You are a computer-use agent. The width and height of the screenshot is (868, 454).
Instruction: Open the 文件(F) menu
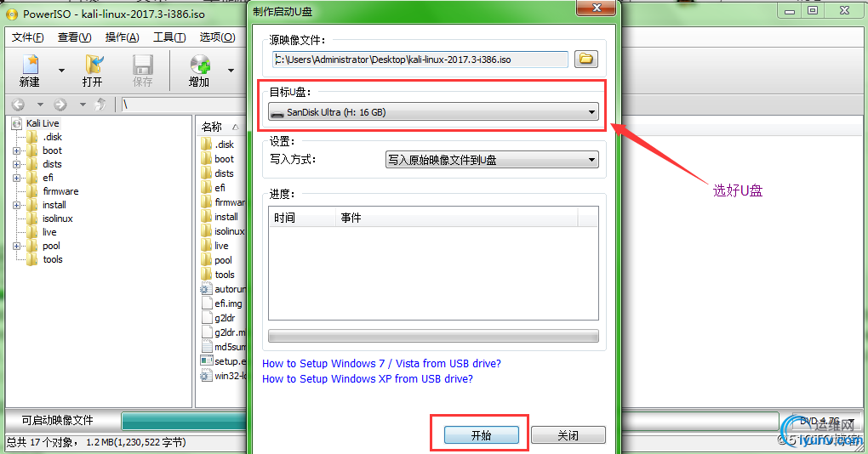point(28,37)
